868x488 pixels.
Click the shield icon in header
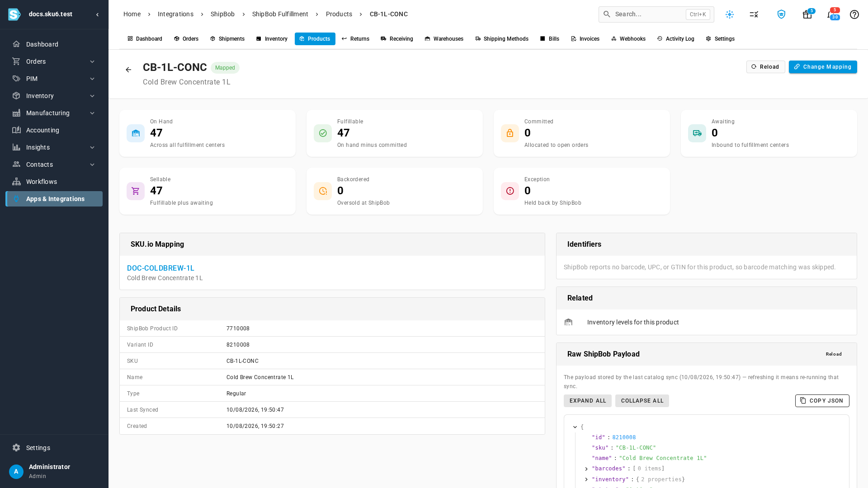point(781,14)
